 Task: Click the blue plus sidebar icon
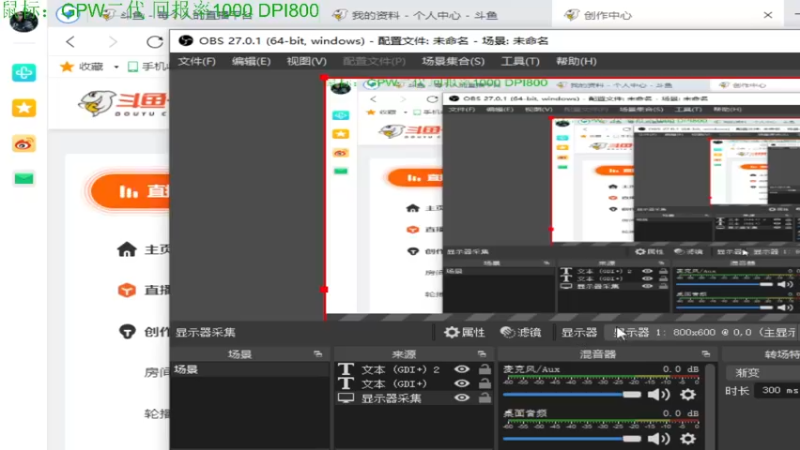23,73
